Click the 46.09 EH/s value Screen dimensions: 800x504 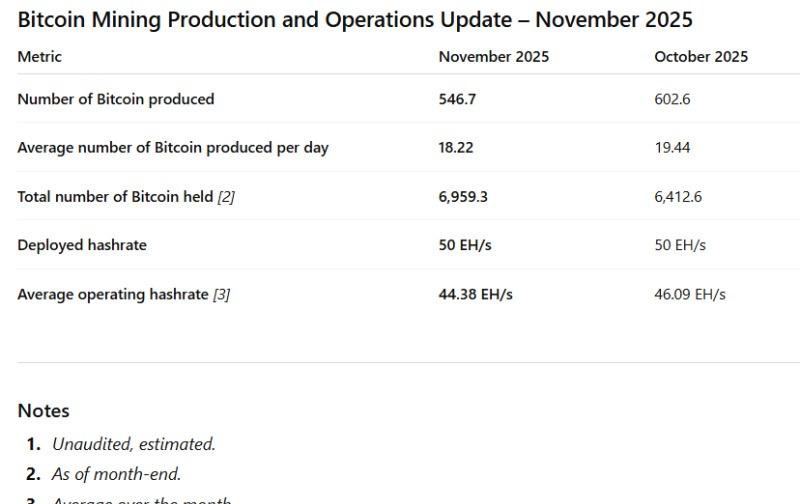[x=690, y=294]
